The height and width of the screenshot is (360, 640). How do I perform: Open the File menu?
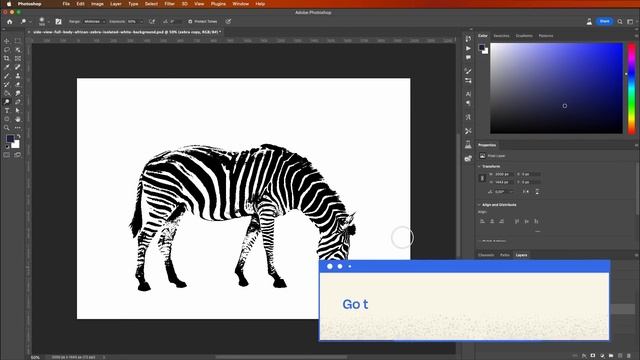pos(66,4)
